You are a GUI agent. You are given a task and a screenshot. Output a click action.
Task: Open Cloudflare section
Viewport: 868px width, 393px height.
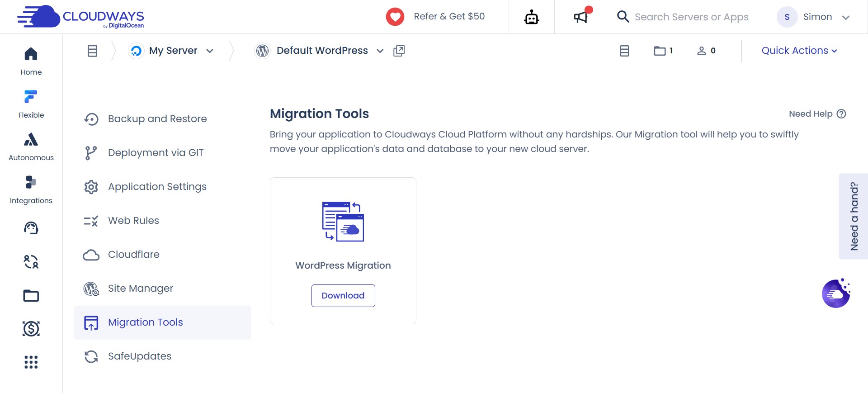(163, 255)
